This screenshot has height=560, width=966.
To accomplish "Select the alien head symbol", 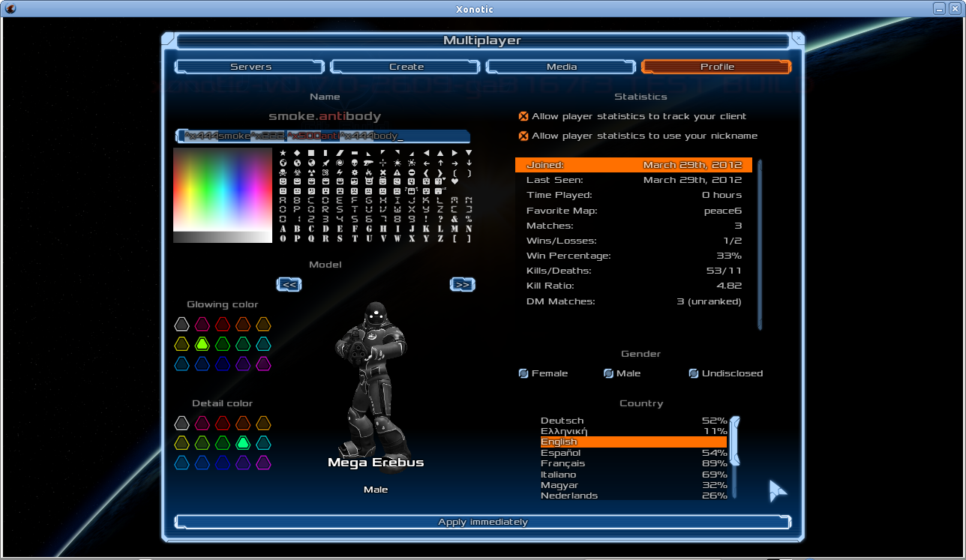I will 354,163.
